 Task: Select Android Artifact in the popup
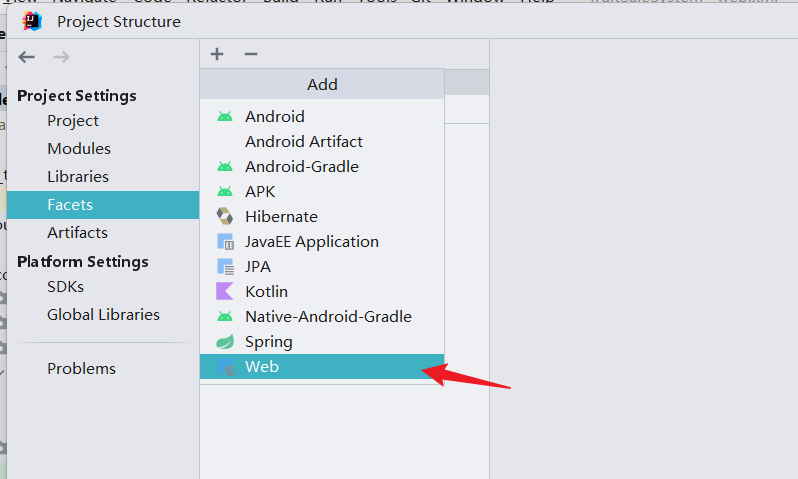pos(304,142)
